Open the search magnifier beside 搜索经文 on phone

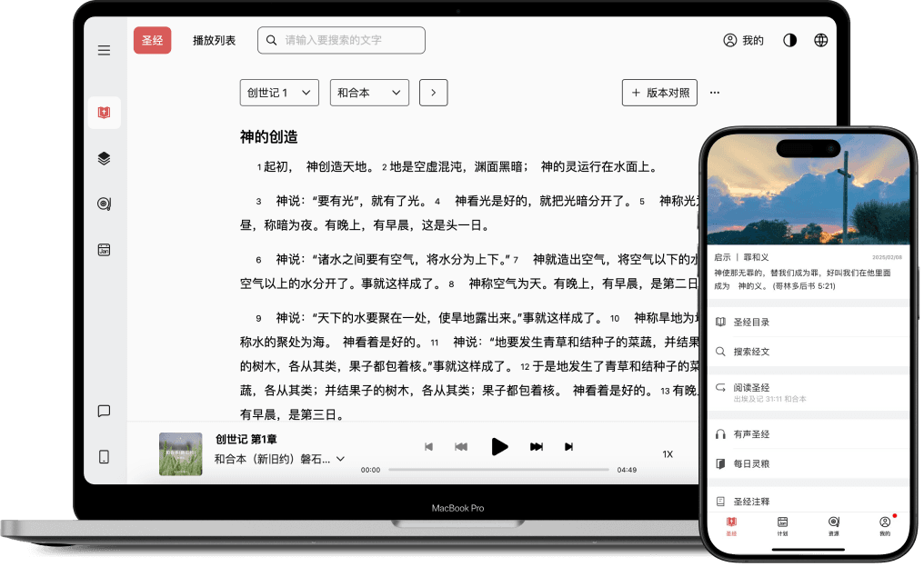pos(718,353)
